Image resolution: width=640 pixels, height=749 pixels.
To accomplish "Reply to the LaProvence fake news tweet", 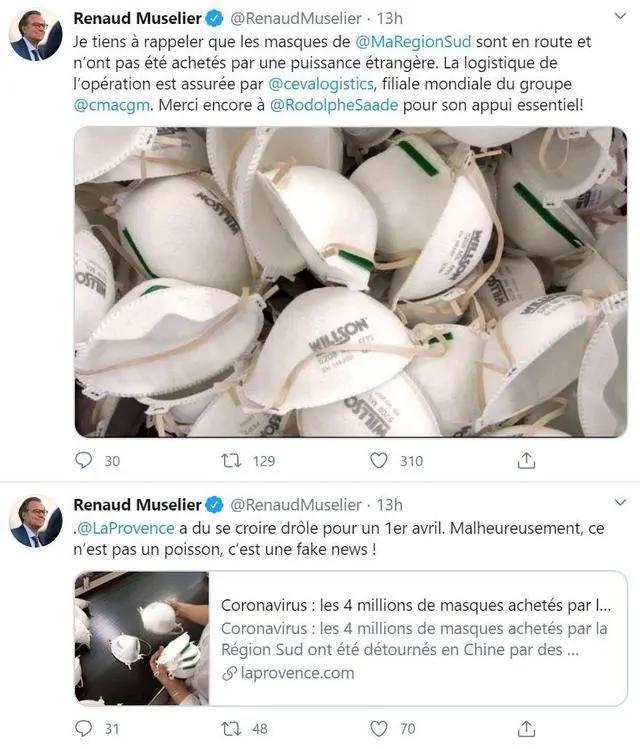I will tap(85, 729).
